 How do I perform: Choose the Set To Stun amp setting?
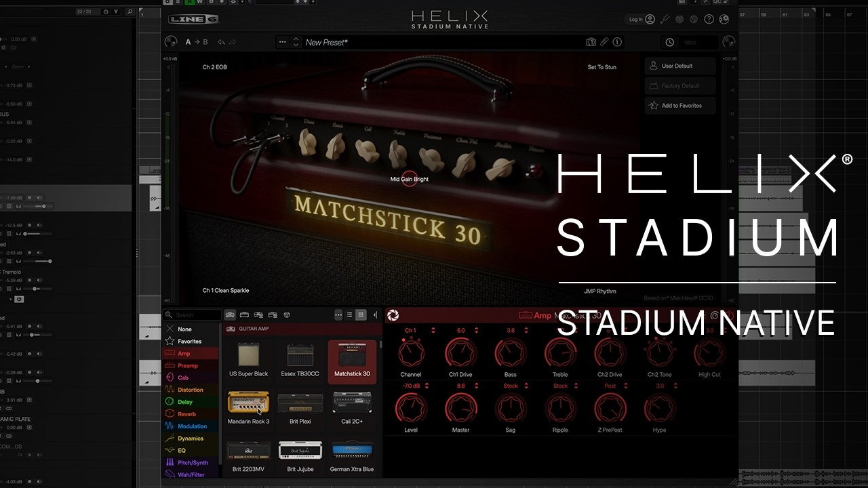[601, 67]
